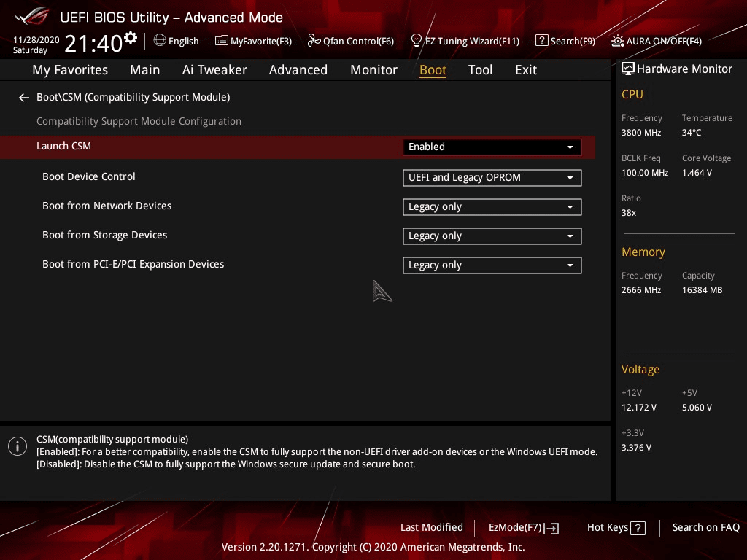
Task: Open the Boot Device Control dropdown
Action: coord(492,178)
